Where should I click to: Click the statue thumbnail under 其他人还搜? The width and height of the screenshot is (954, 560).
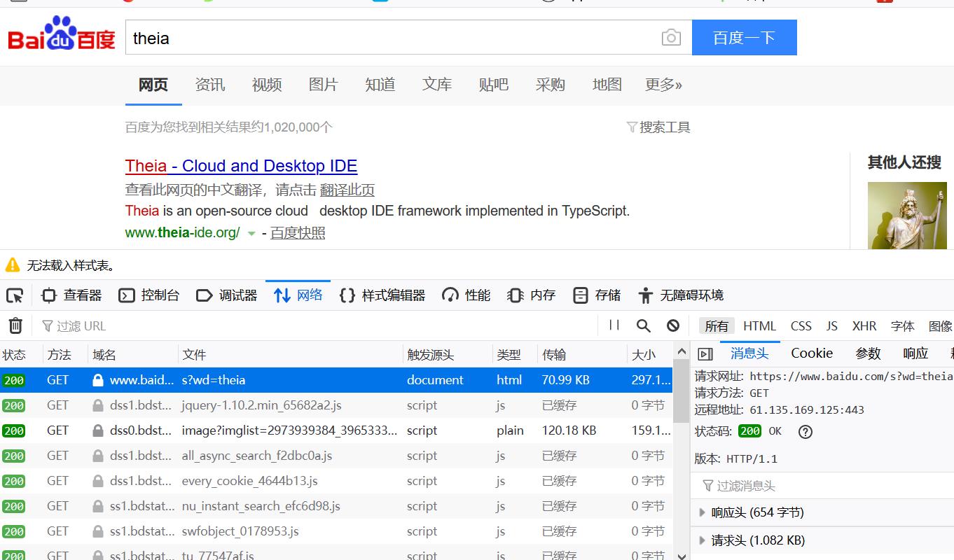pos(907,216)
